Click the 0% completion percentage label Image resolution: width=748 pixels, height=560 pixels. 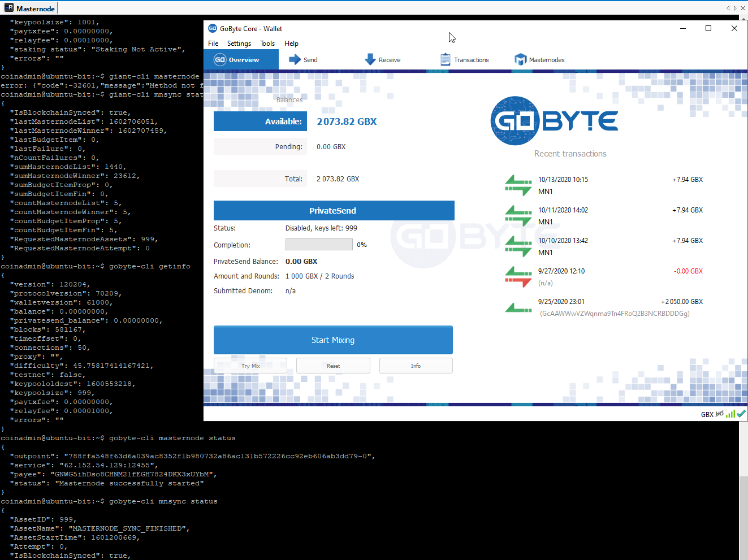pyautogui.click(x=362, y=245)
